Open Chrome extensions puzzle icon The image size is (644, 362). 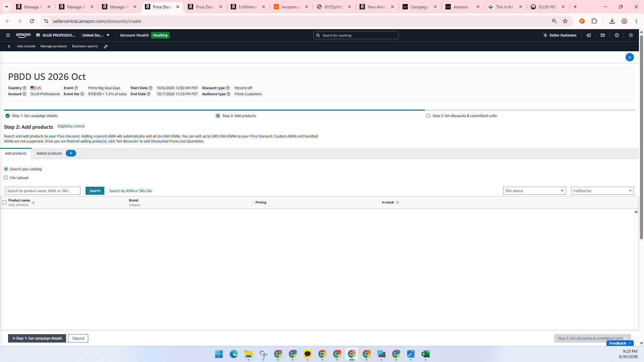coord(594,21)
